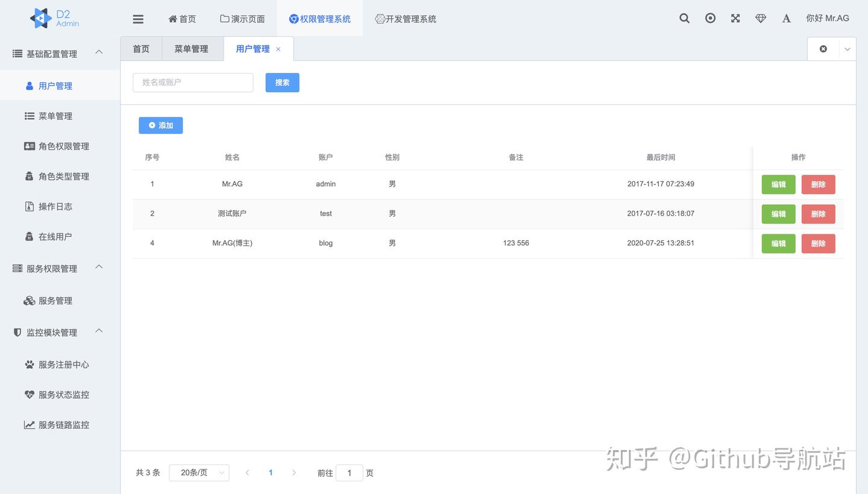The image size is (868, 494).
Task: Open 菜单管理 in the sidebar
Action: click(60, 116)
